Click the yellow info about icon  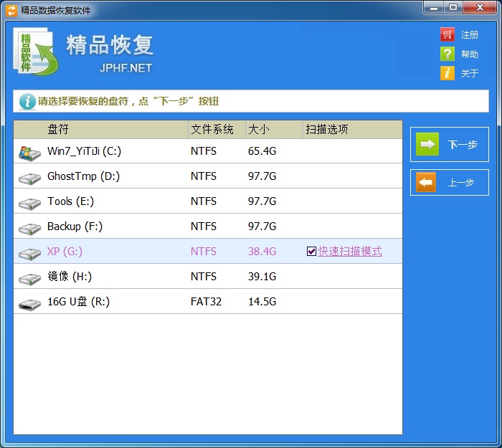(447, 73)
